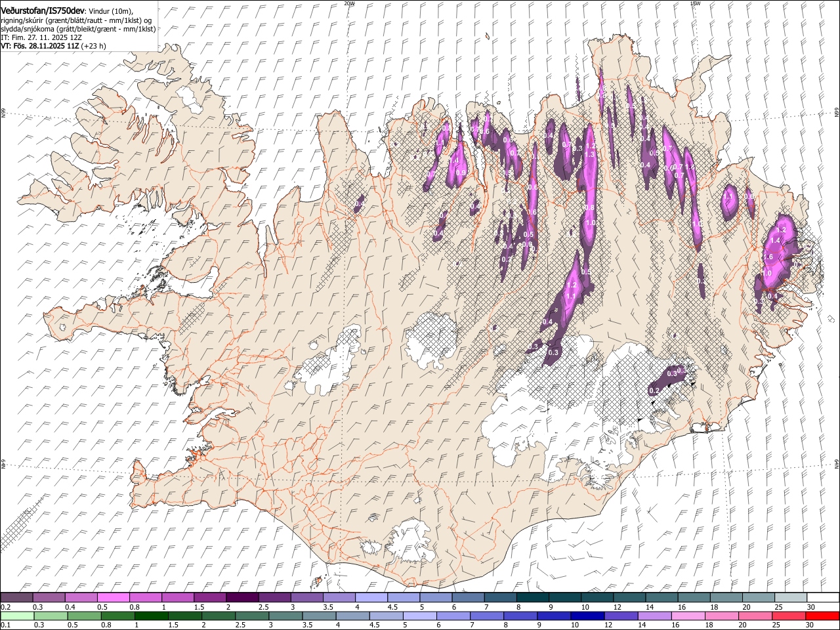Click the snow-scale legend label '0.2'
The image size is (840, 630).
point(5,607)
